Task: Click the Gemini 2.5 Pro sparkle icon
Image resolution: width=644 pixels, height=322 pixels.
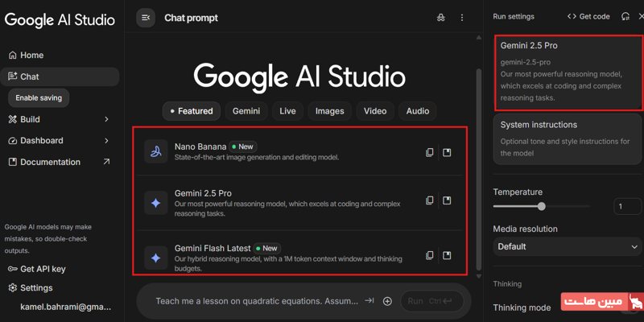Action: [x=155, y=203]
